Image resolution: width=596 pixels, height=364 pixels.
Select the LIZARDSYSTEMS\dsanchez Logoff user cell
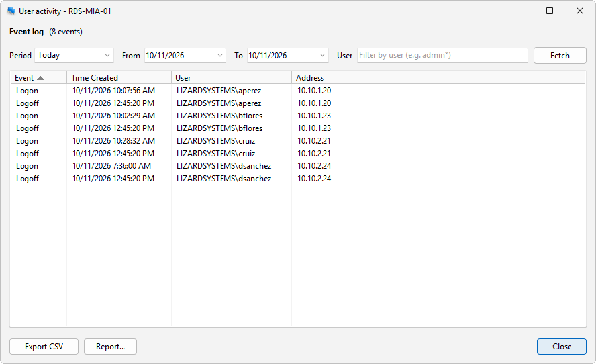[224, 178]
